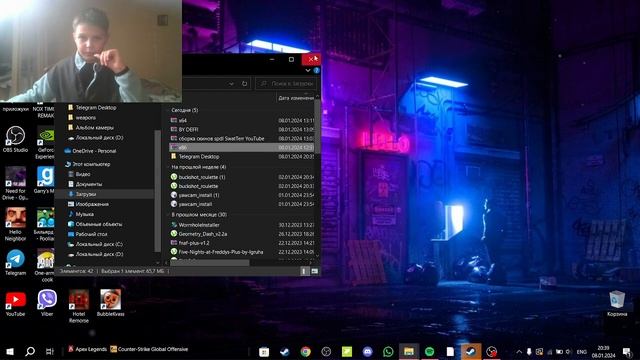This screenshot has height=360, width=640.
Task: Refresh the Explorer folder view
Action: [244, 84]
